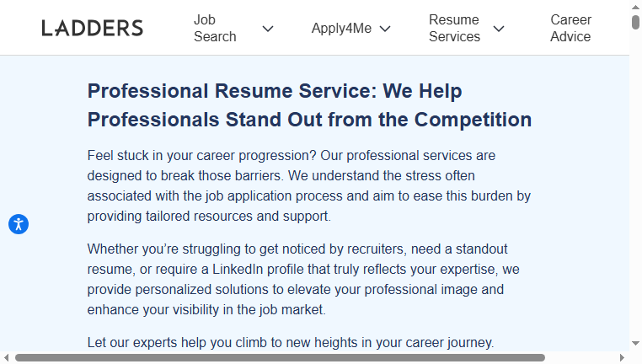The image size is (642, 364).
Task: Expand the Job Search chevron
Action: tap(268, 29)
